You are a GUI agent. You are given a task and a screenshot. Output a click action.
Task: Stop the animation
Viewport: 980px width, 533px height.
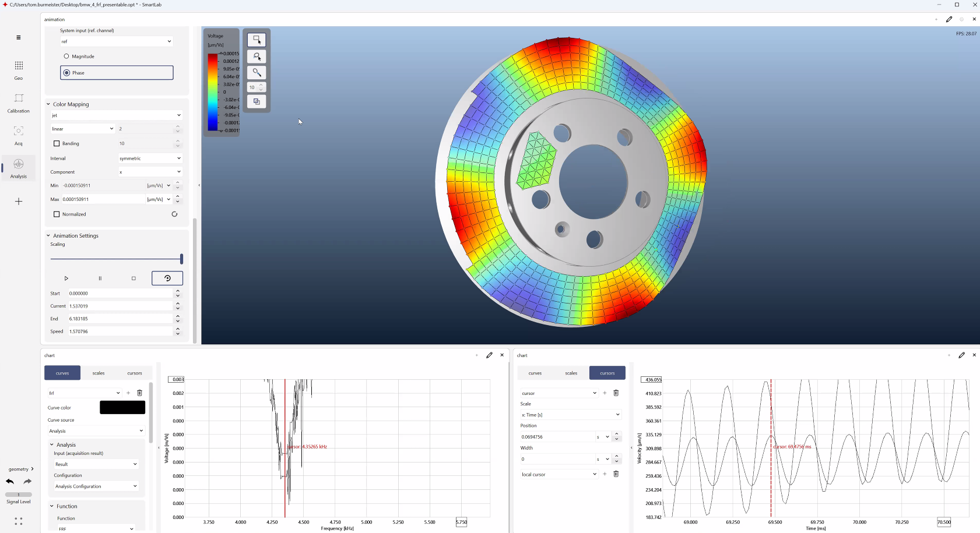click(x=134, y=278)
